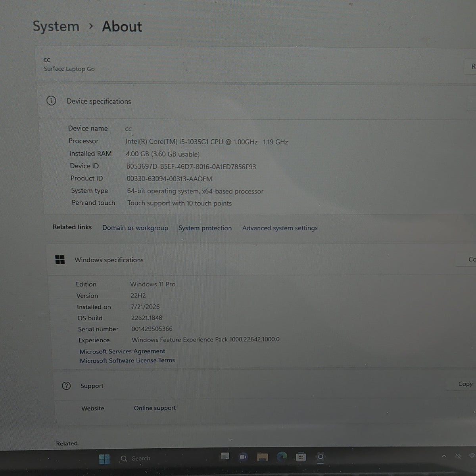Viewport: 476px width, 476px height.
Task: Click the wifi icon in system tray
Action: click(472, 456)
